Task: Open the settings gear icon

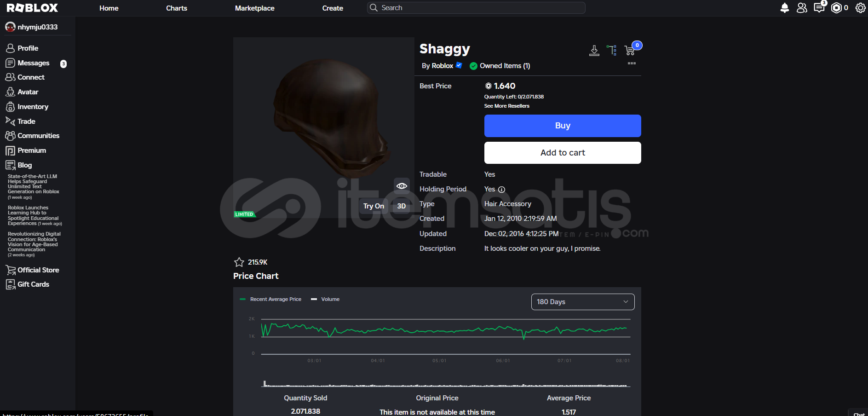Action: (860, 8)
